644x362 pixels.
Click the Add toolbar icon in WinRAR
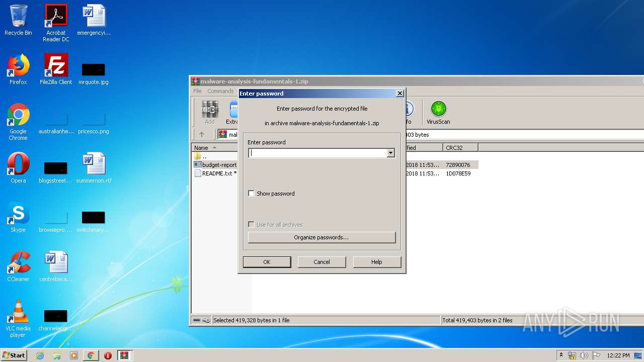pos(210,113)
